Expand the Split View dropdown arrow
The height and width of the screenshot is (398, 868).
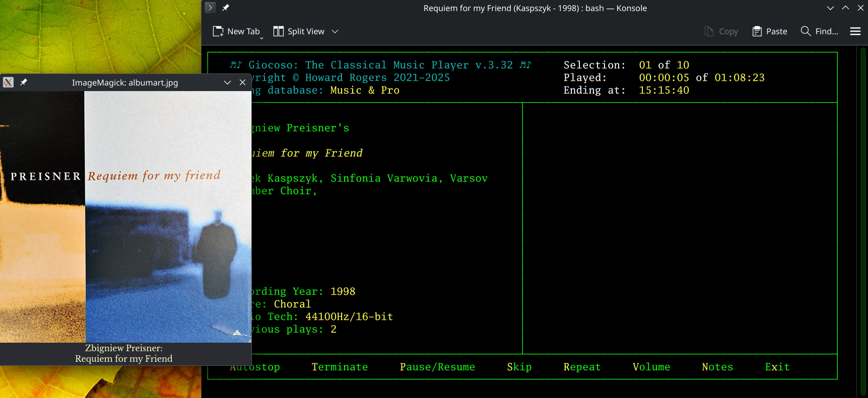335,31
